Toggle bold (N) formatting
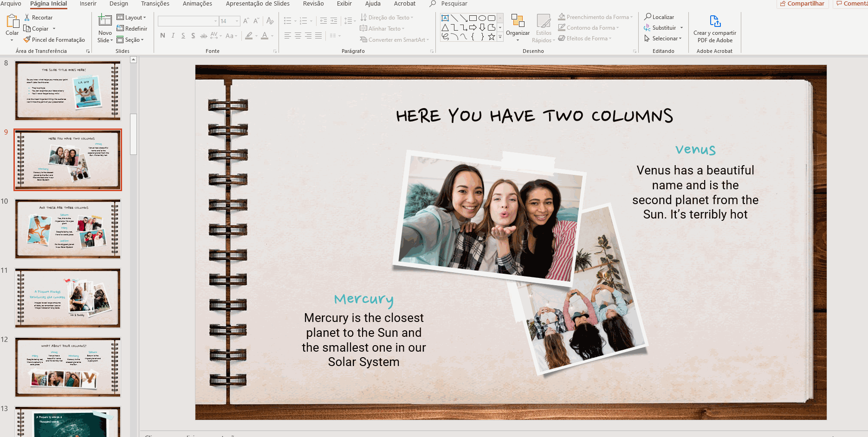 tap(162, 36)
